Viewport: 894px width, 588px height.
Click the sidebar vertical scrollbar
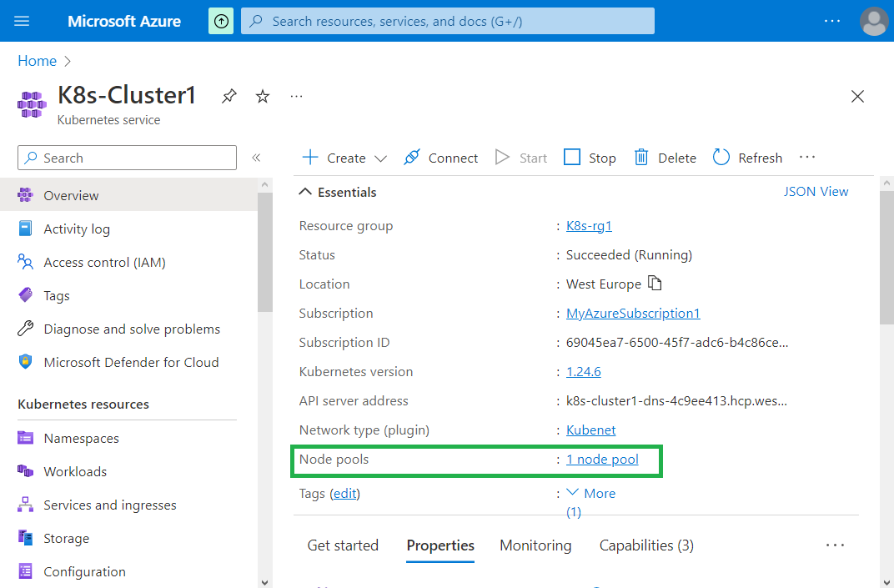tap(264, 252)
